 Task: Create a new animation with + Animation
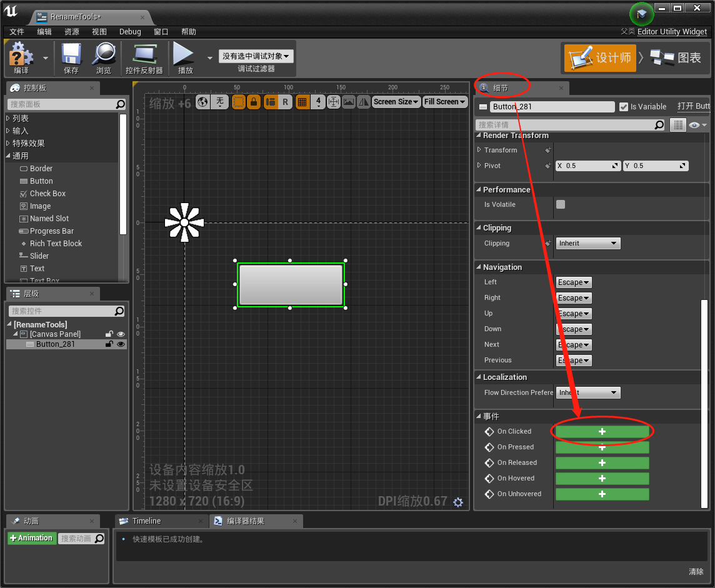pos(31,538)
